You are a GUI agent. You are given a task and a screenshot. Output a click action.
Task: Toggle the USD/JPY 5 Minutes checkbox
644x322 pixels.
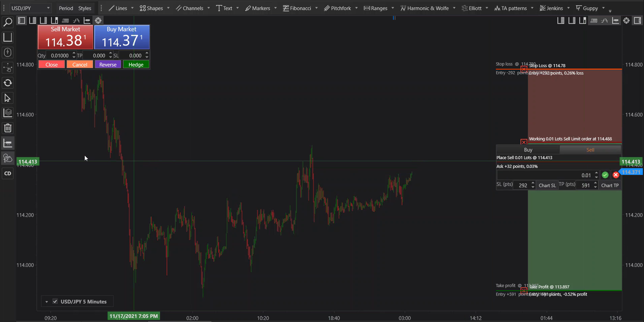(x=55, y=302)
